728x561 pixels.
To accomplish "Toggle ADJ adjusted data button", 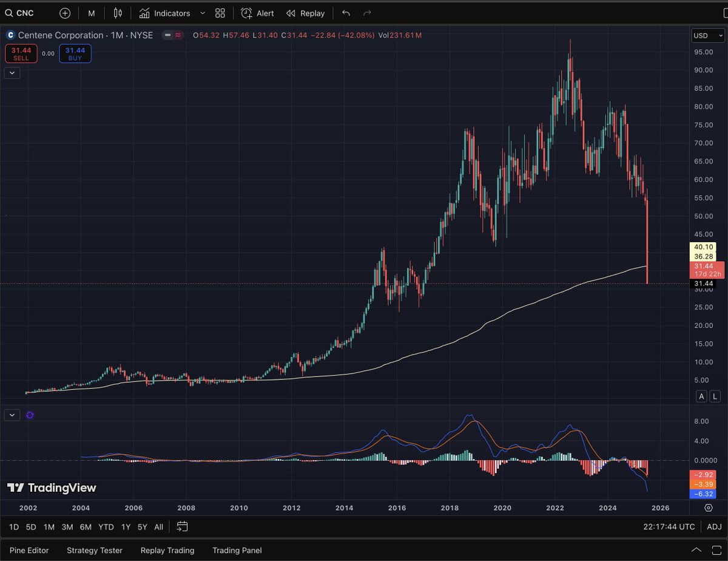I will (x=714, y=527).
